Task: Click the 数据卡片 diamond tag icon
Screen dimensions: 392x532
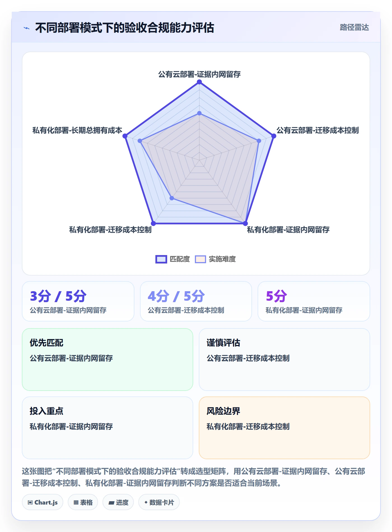Action: [146, 502]
